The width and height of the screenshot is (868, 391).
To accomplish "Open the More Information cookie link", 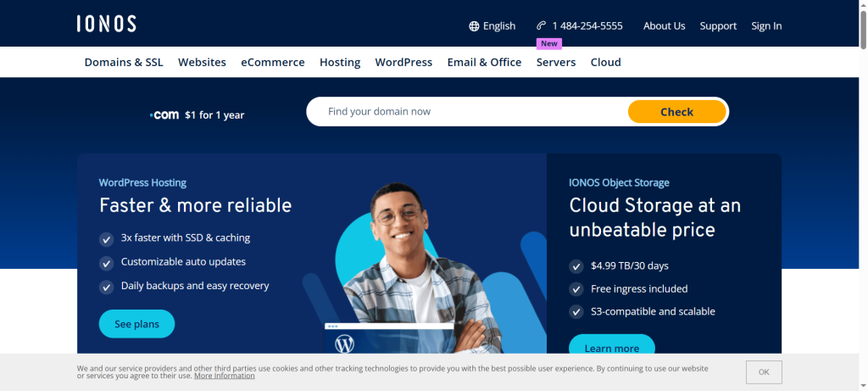I will click(224, 376).
